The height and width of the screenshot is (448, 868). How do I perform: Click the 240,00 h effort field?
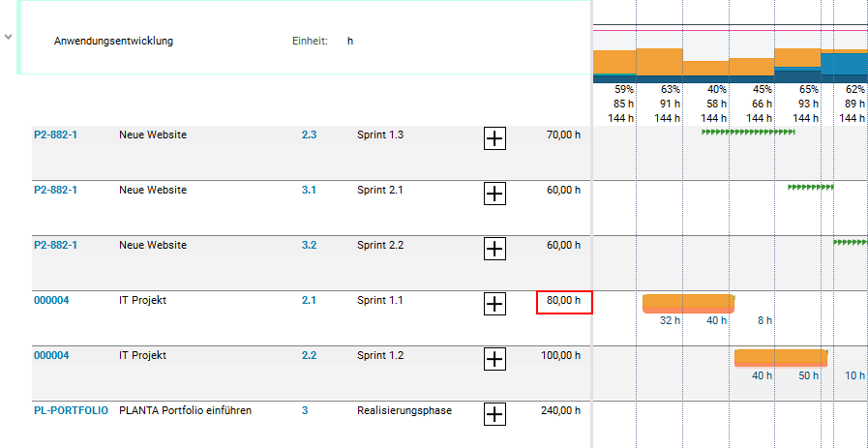(x=560, y=411)
